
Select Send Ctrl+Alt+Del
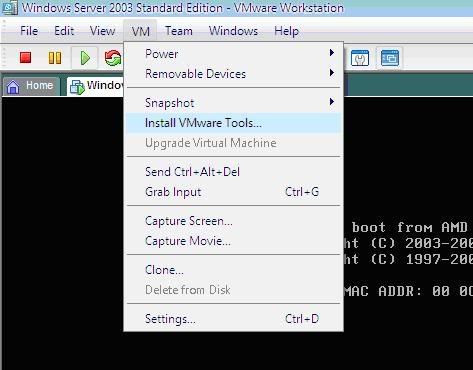click(x=234, y=172)
